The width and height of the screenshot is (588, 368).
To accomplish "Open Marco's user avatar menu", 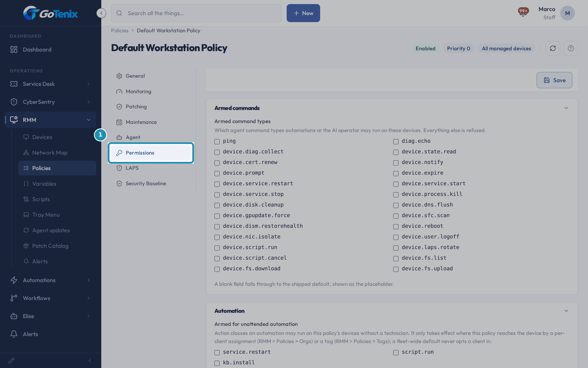I will (567, 13).
